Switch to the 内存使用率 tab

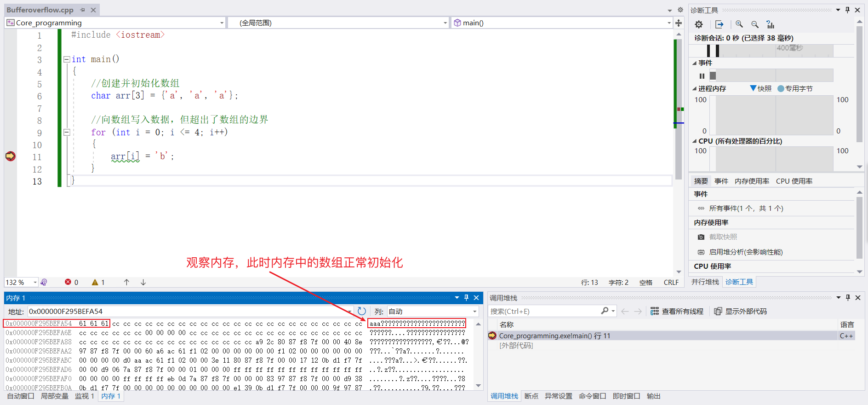click(x=752, y=181)
